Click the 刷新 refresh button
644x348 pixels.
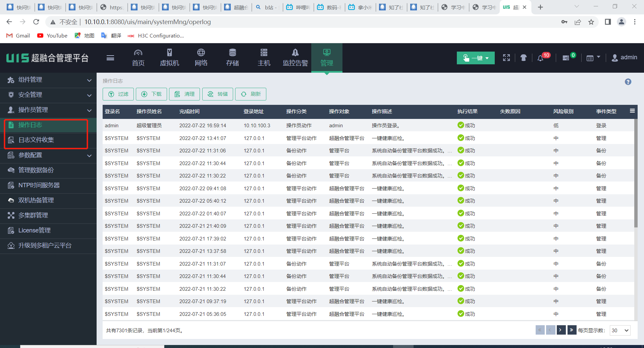pos(251,94)
